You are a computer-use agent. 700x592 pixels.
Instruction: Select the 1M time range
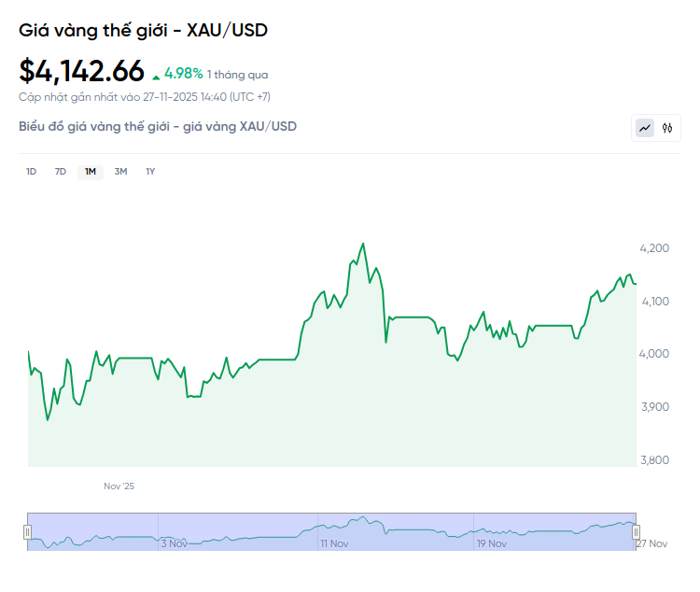click(x=91, y=171)
